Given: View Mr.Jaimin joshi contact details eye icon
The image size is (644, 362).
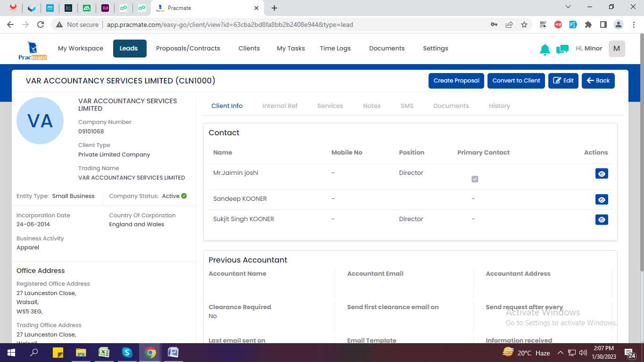Looking at the screenshot, I should [602, 173].
